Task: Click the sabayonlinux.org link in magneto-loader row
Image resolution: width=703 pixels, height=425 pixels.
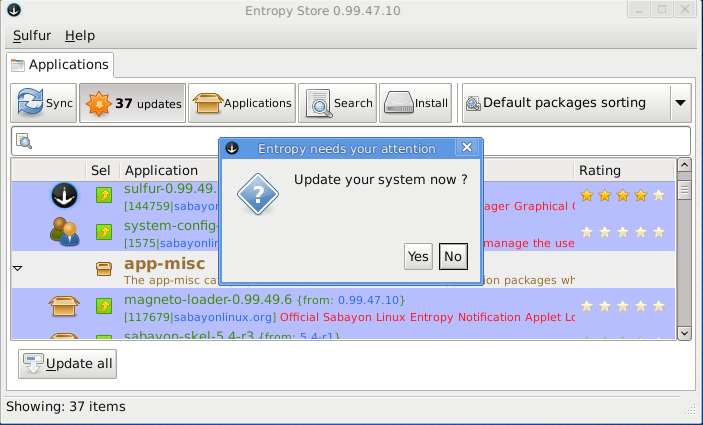Action: 223,317
